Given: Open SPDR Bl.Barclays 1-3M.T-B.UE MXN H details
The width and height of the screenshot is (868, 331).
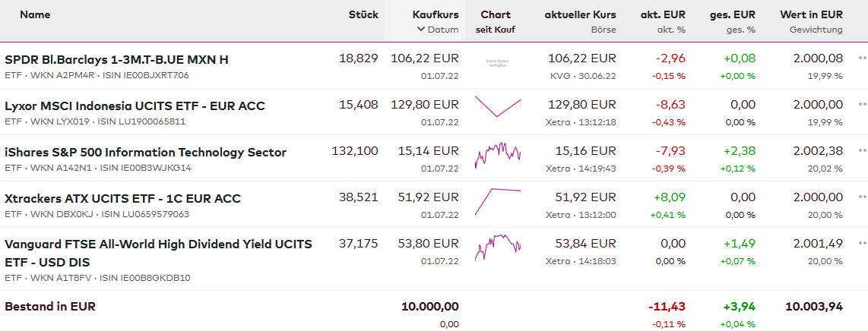Looking at the screenshot, I should tap(116, 59).
